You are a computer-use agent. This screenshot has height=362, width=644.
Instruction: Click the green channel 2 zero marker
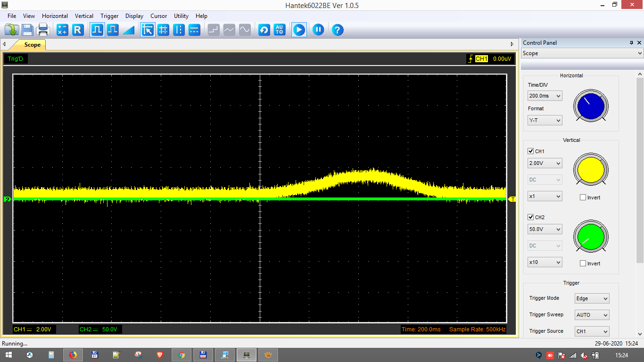tap(7, 199)
